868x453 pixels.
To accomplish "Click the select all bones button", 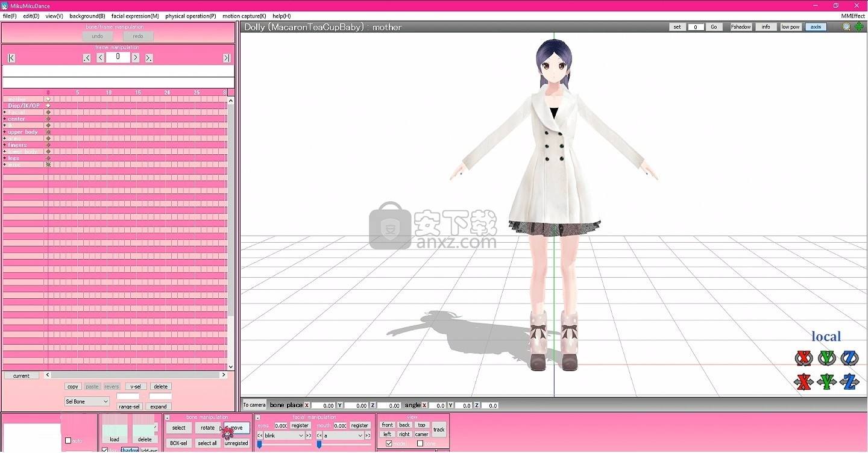I will (207, 443).
